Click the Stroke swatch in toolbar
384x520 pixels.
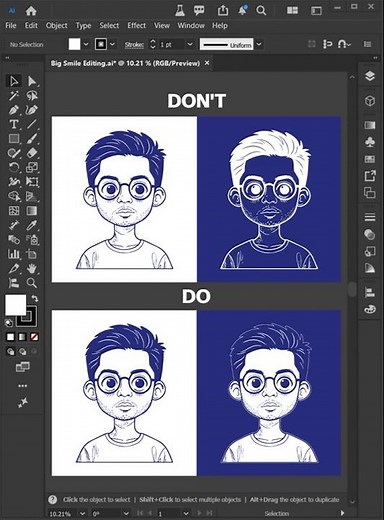tap(28, 315)
